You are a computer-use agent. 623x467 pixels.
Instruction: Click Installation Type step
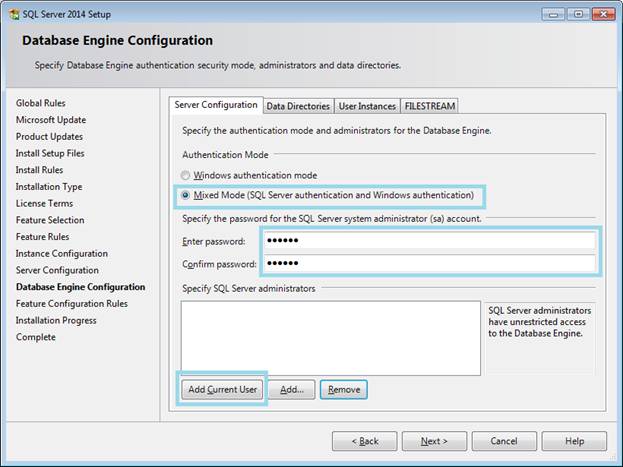(49, 186)
